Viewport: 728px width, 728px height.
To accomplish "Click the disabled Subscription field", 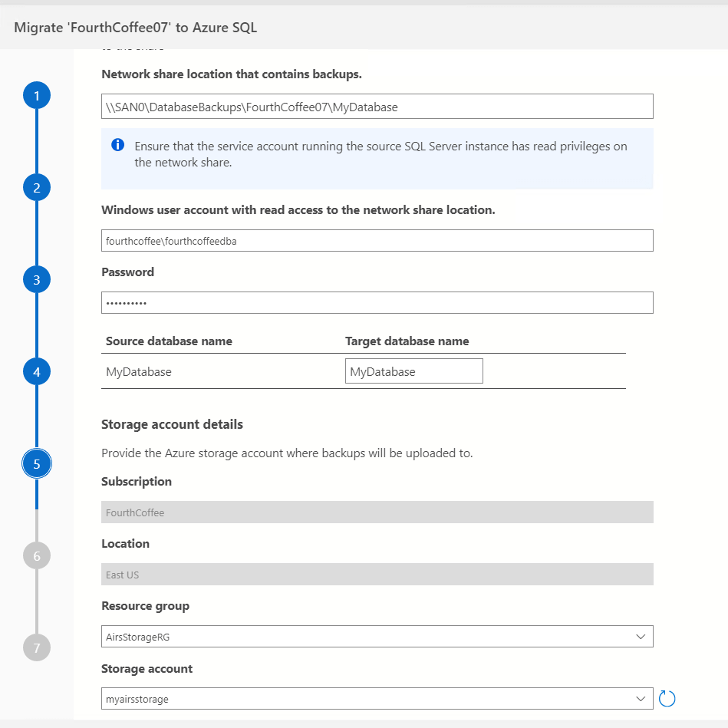I will click(377, 512).
